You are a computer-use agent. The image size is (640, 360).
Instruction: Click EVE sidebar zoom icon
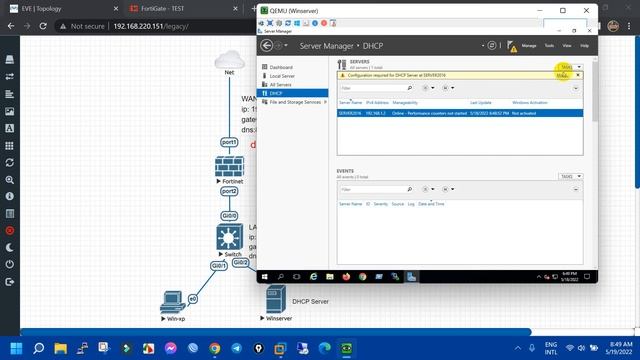[10, 180]
